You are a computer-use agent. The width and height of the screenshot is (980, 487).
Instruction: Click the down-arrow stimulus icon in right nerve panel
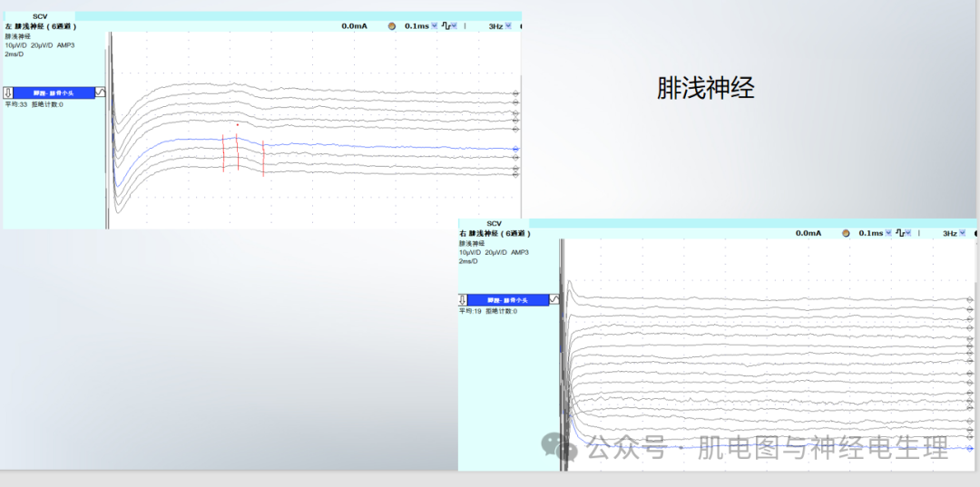[x=463, y=299]
